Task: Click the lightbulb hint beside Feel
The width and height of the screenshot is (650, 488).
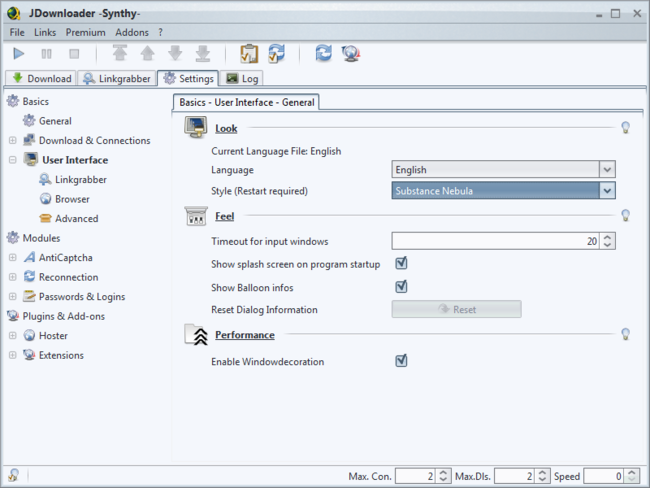Action: (626, 215)
